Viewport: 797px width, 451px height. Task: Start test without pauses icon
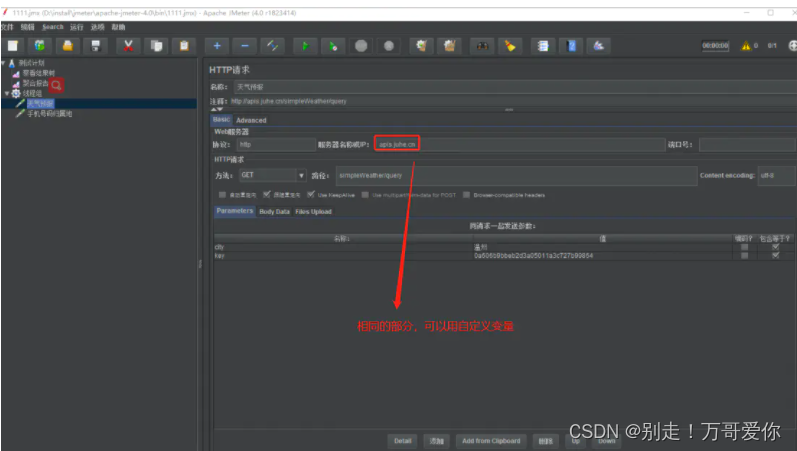click(x=333, y=46)
